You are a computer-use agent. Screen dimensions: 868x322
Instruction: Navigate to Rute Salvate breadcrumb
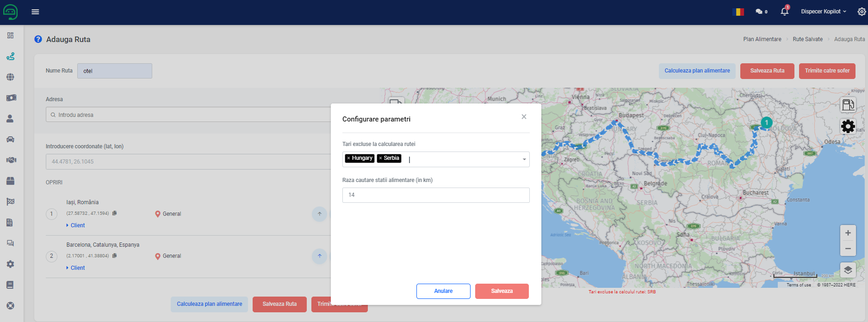pos(807,39)
